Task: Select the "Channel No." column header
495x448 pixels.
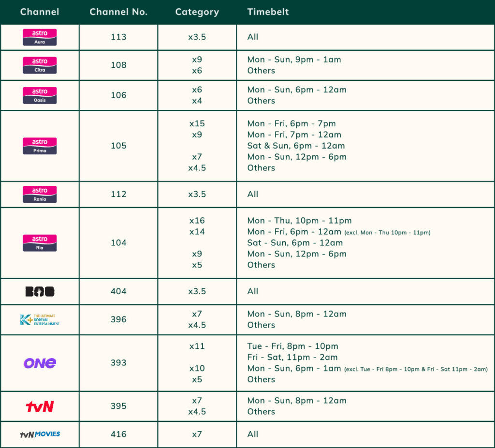Action: click(118, 12)
